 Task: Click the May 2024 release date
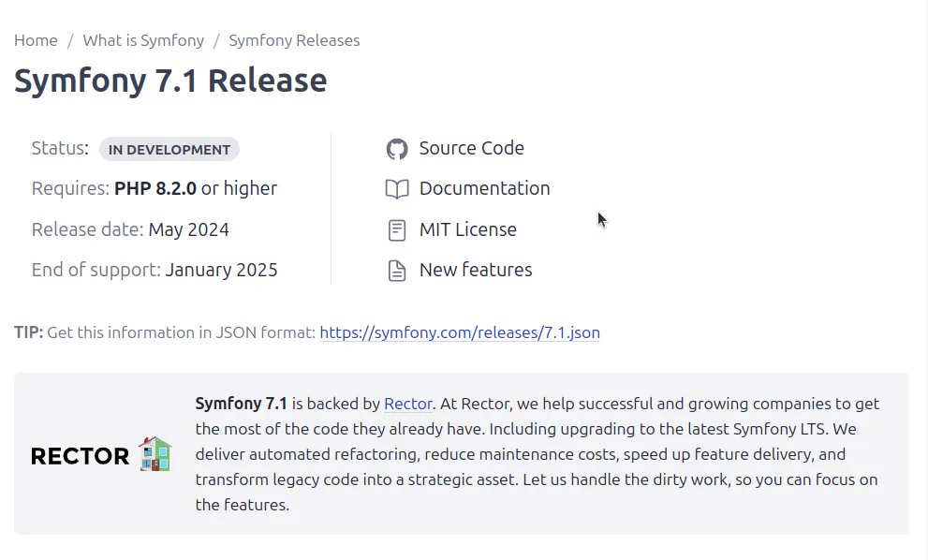click(x=189, y=229)
